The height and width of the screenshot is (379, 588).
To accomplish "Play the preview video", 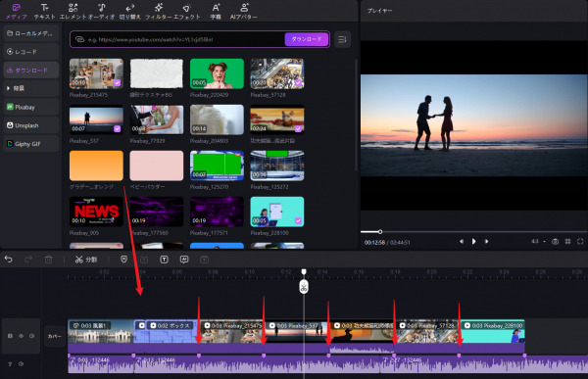I will click(474, 242).
